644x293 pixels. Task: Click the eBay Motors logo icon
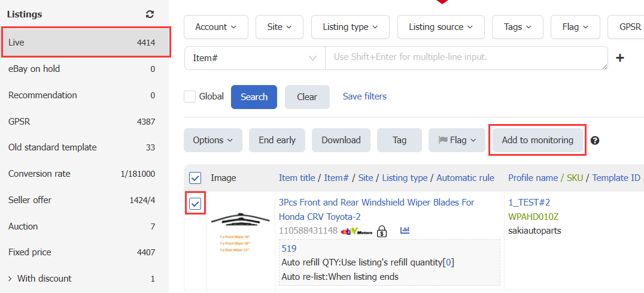tap(357, 231)
